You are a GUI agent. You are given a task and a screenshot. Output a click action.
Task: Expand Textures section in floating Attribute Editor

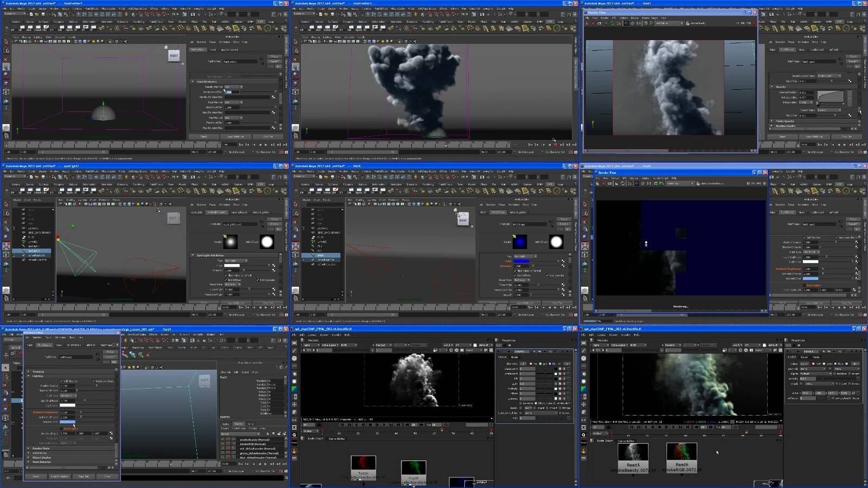(28, 372)
